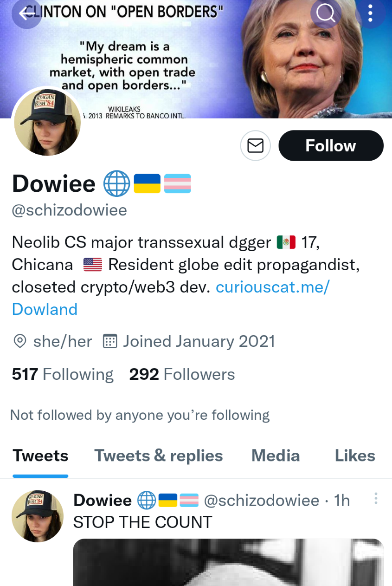View the 292 Followers list

182,374
